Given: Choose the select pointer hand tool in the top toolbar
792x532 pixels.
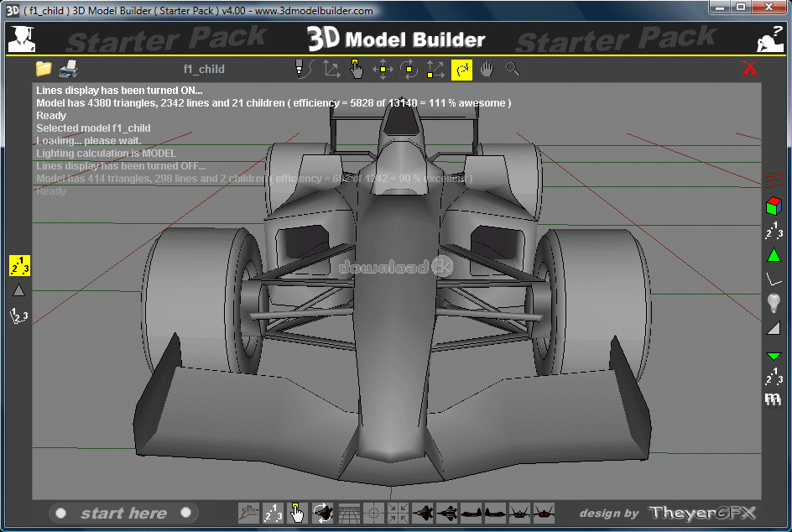Looking at the screenshot, I should [x=356, y=69].
